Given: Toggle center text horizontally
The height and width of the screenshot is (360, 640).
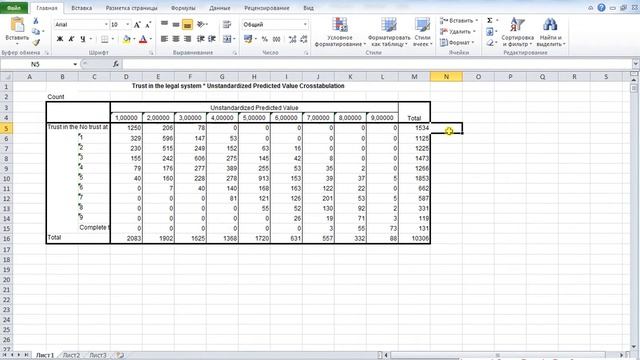Looking at the screenshot, I should (x=176, y=39).
